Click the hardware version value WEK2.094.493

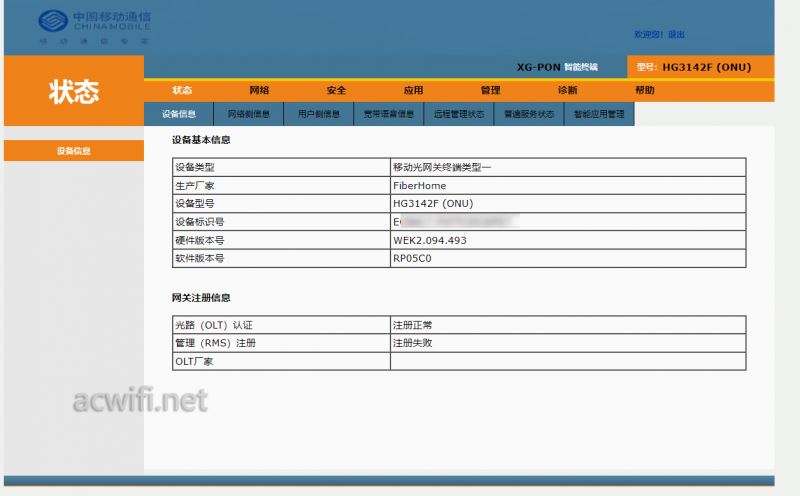coord(430,240)
